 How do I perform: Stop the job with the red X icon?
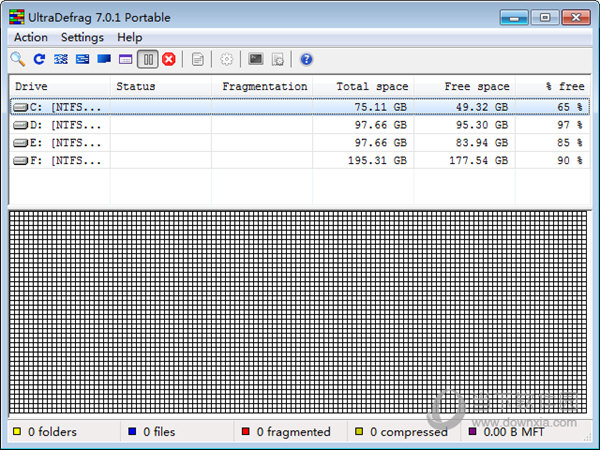tap(169, 59)
